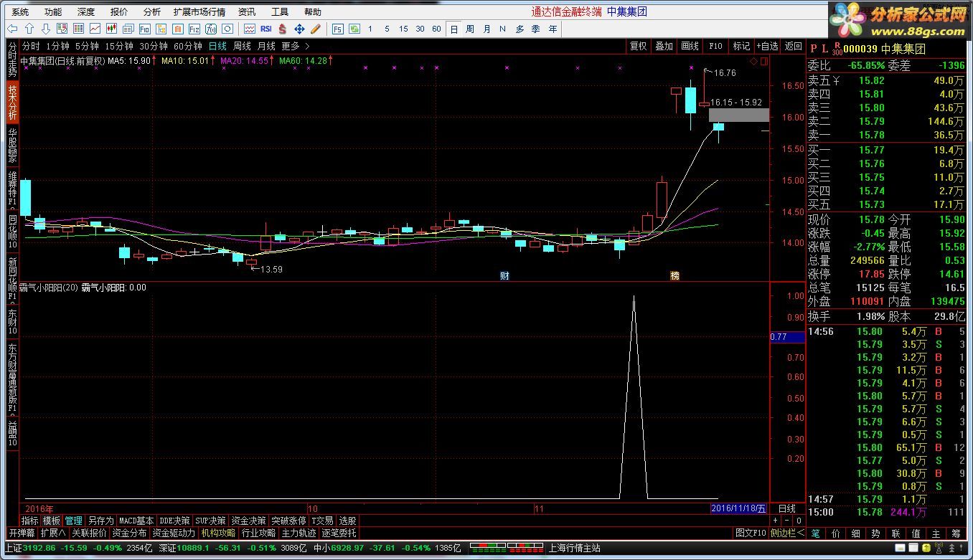Select the 管理 indicator tab

(73, 521)
